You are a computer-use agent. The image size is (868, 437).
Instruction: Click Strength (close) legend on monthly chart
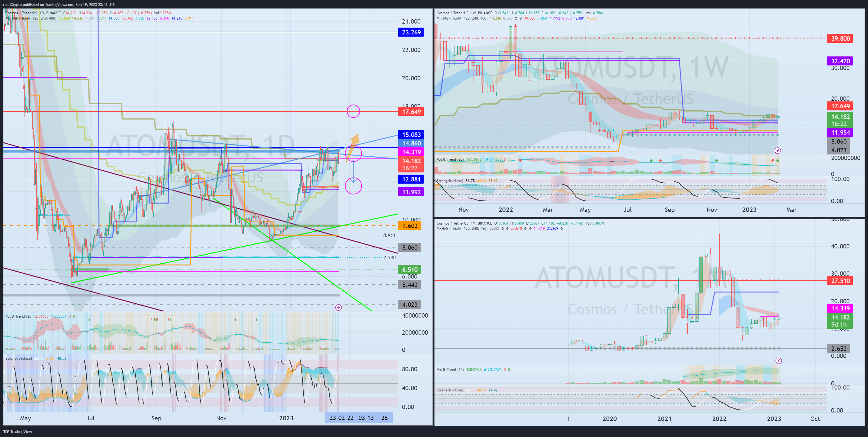point(450,390)
